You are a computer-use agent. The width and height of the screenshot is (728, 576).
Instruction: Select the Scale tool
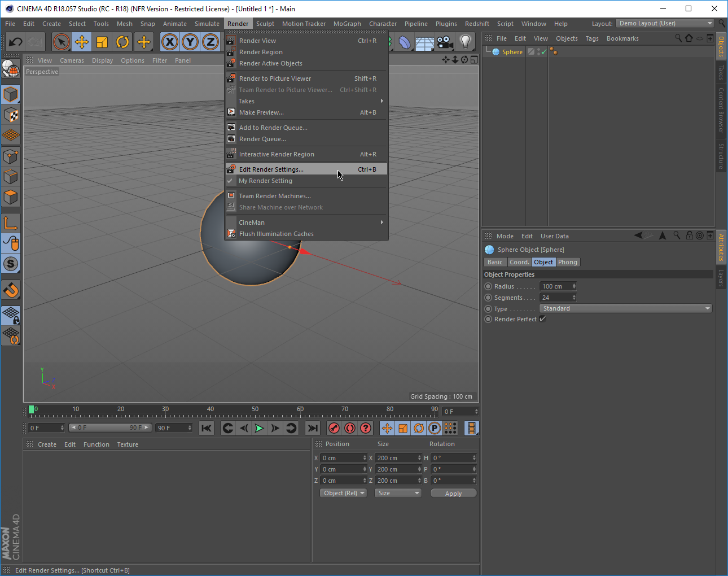pyautogui.click(x=102, y=42)
